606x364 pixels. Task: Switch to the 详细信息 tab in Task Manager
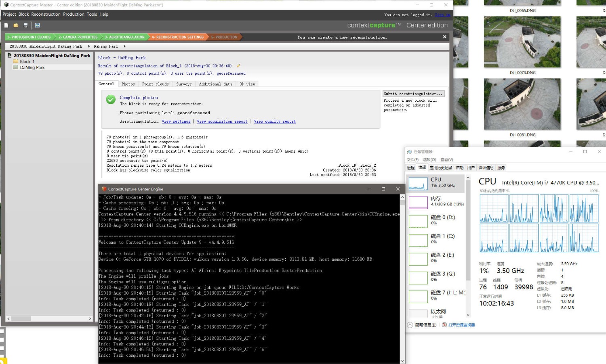pyautogui.click(x=486, y=168)
